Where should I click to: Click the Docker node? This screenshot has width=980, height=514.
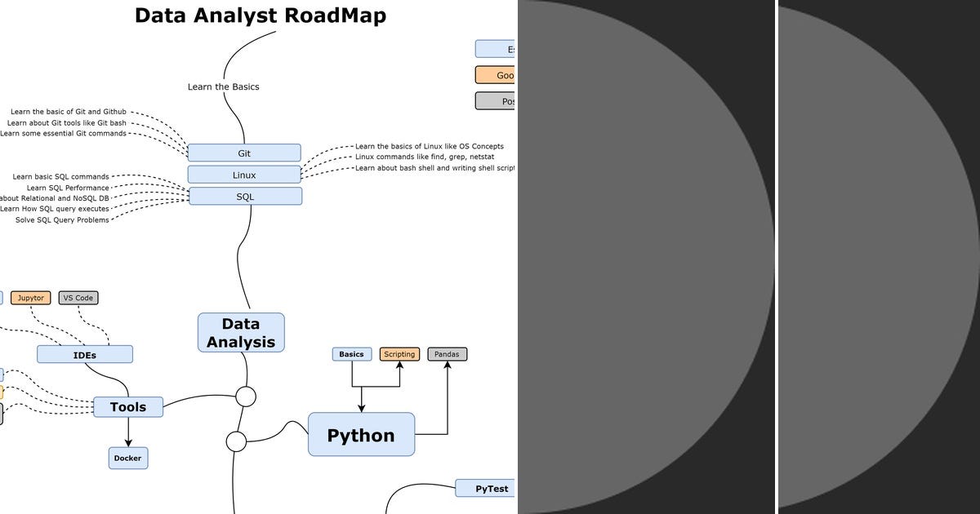click(127, 458)
